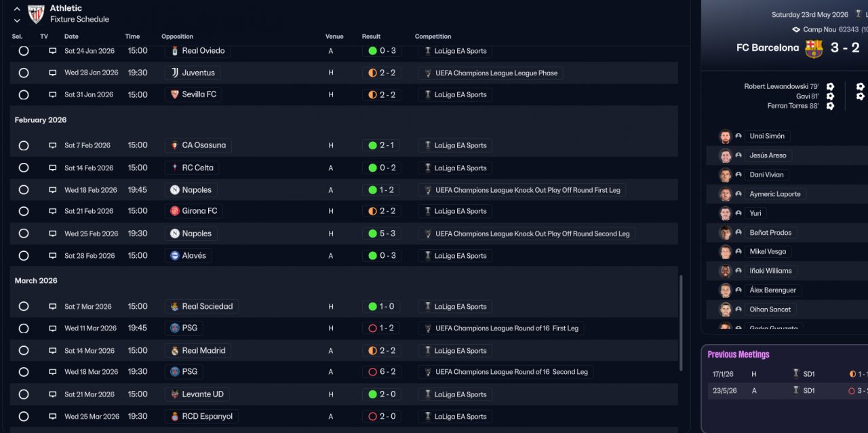Viewport: 868px width, 433px height.
Task: Select the CA Osasuna fixture radio button
Action: [x=24, y=145]
